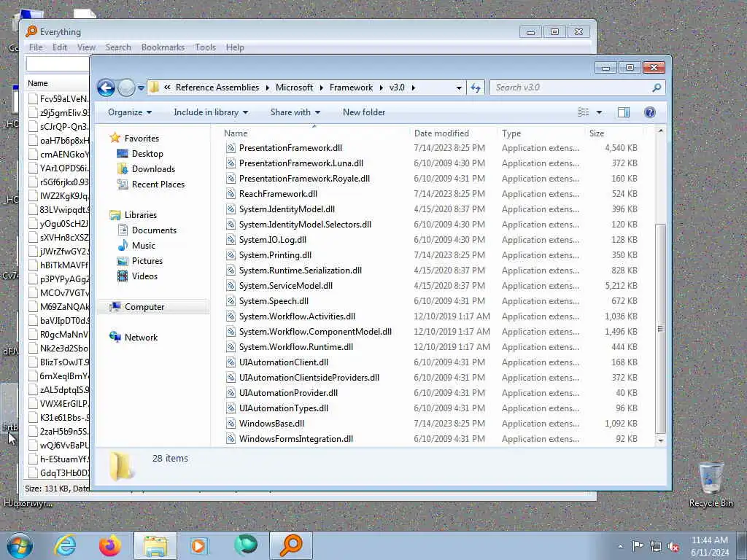The width and height of the screenshot is (747, 560).
Task: Click the icon of System.Speech.dll
Action: click(231, 301)
